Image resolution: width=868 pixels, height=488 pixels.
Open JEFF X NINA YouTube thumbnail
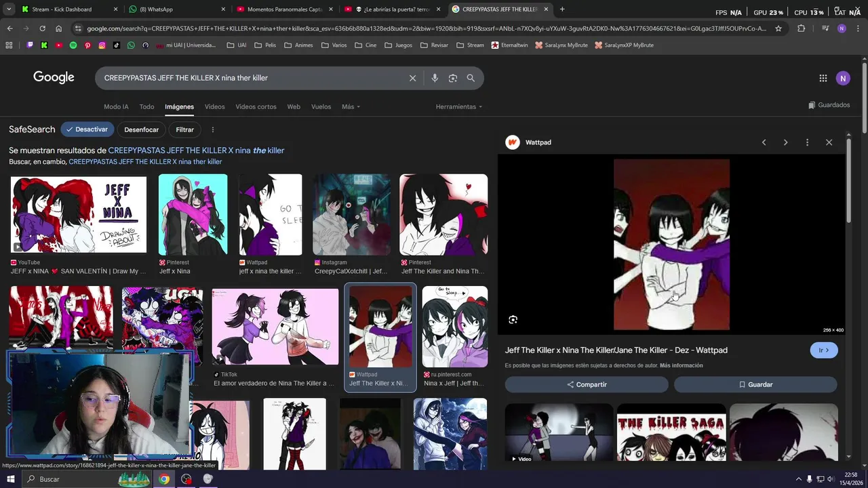pos(78,214)
